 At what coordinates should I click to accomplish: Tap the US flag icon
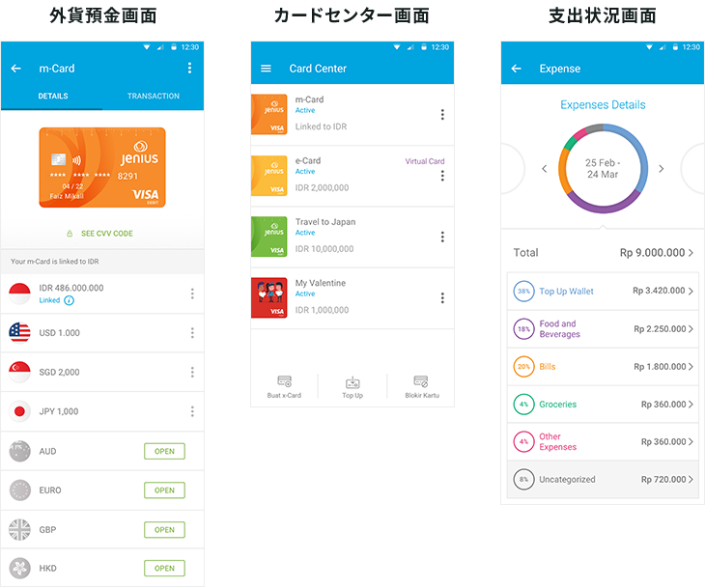(19, 333)
